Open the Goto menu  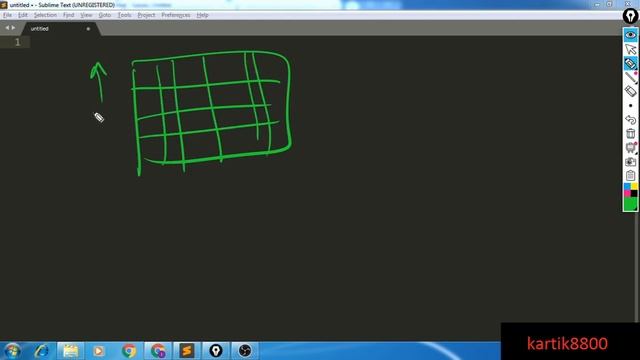tap(104, 15)
